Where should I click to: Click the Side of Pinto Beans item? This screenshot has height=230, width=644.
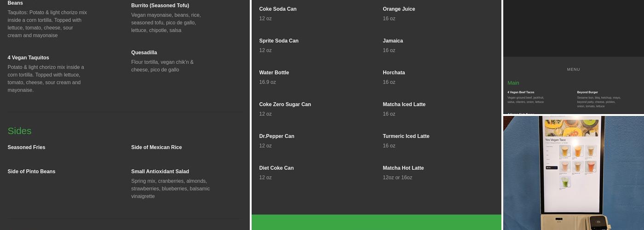tap(31, 172)
